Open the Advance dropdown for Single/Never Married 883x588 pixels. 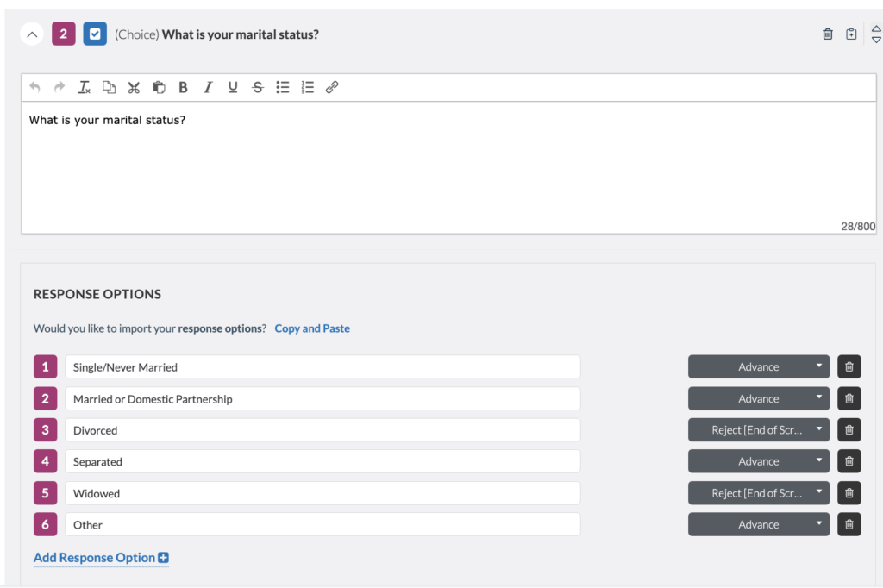coord(758,366)
